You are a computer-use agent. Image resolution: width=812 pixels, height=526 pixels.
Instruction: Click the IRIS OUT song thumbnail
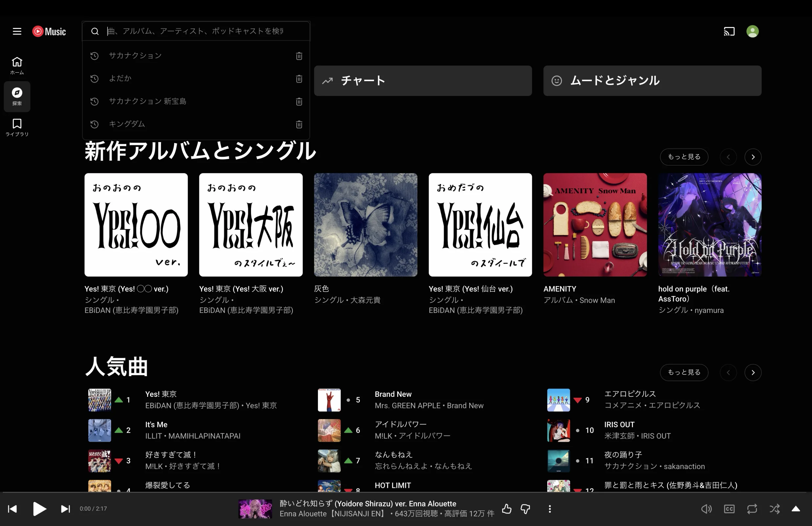coord(558,430)
